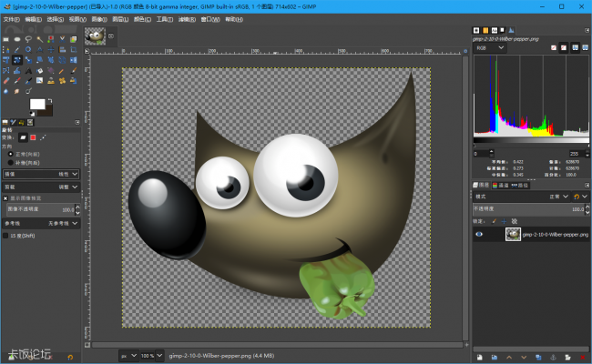Open the 滤镜 menu
Screen dimensions: 592x364
[186, 18]
